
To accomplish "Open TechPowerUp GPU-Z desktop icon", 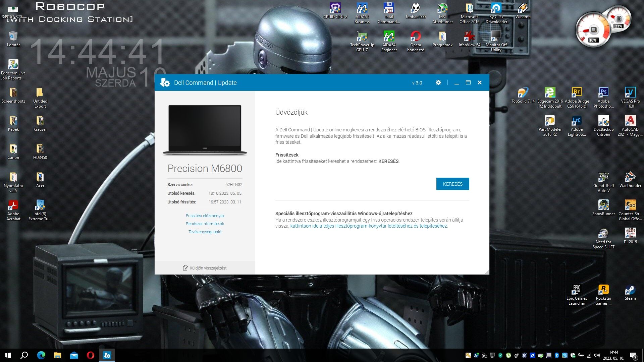I will (x=362, y=41).
